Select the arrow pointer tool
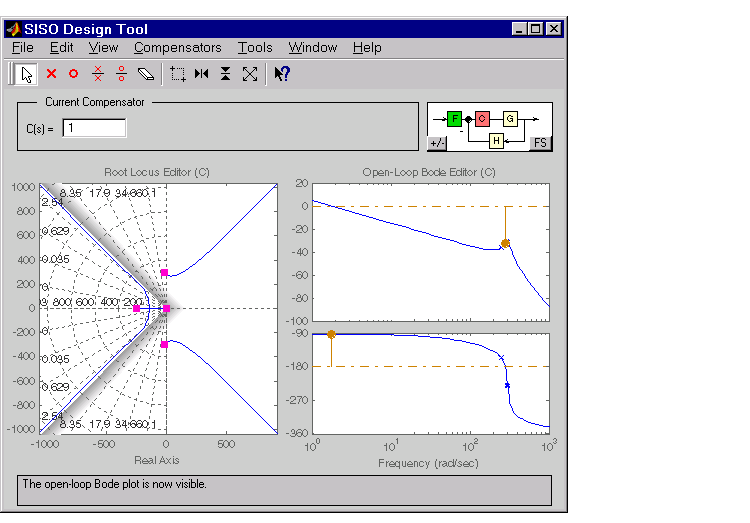This screenshot has width=750, height=523. click(x=27, y=73)
